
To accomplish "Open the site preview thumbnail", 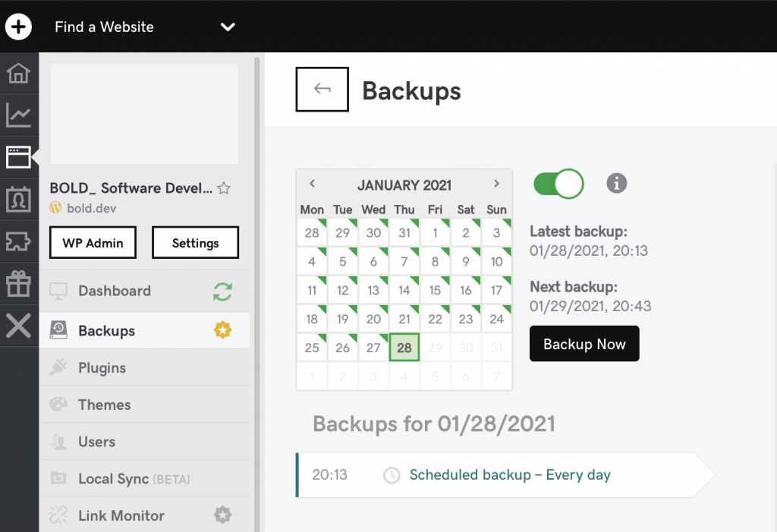I will (x=143, y=114).
